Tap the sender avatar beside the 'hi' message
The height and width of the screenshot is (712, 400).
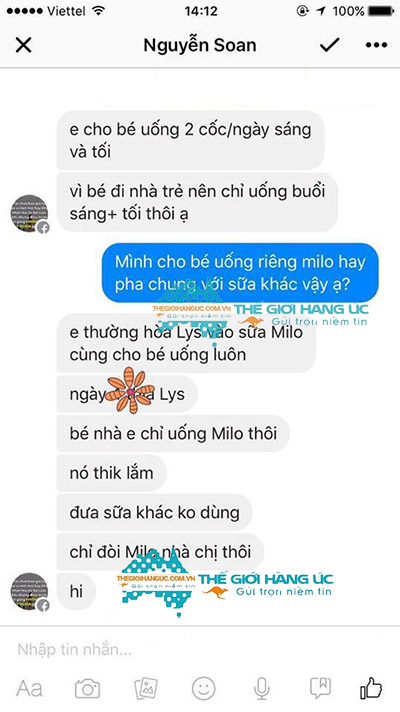(x=30, y=591)
